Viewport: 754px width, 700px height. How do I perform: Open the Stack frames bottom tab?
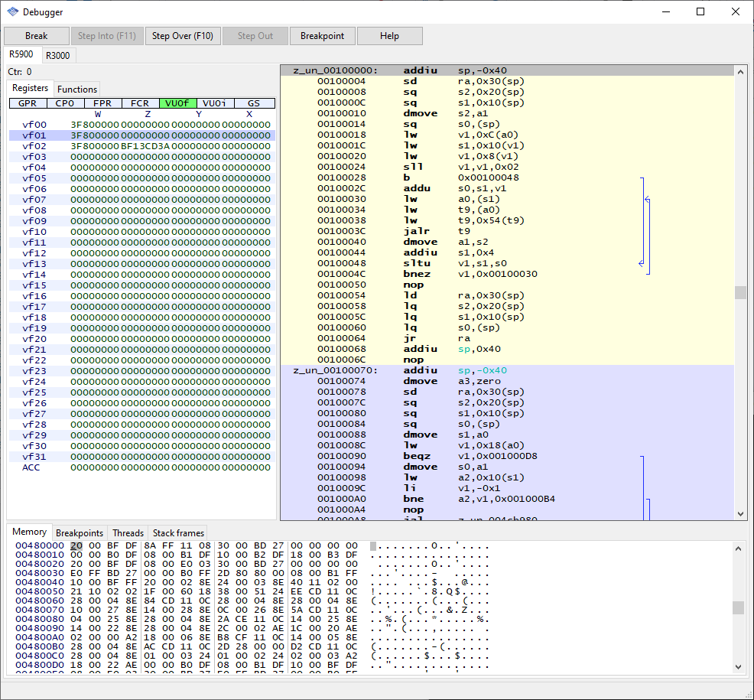pyautogui.click(x=178, y=533)
